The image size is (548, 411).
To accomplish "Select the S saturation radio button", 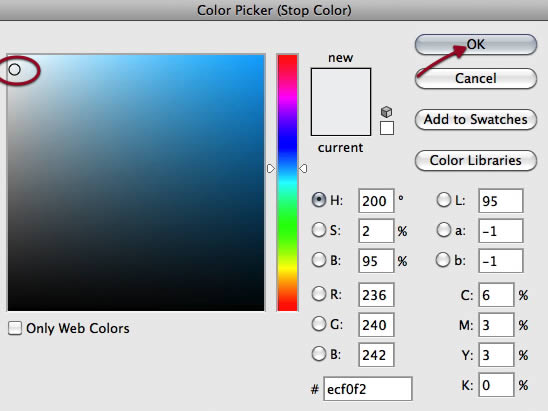I will tap(319, 230).
